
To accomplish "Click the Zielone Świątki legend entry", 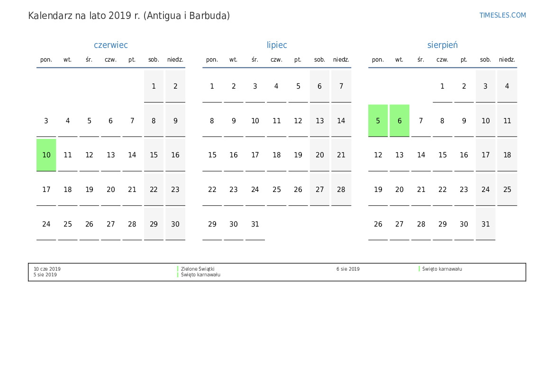I will pyautogui.click(x=198, y=269).
